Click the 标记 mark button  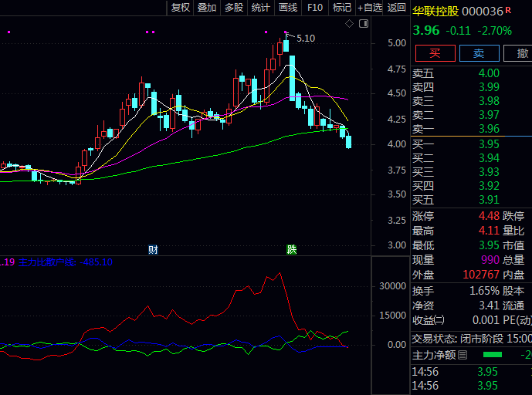[x=341, y=8]
